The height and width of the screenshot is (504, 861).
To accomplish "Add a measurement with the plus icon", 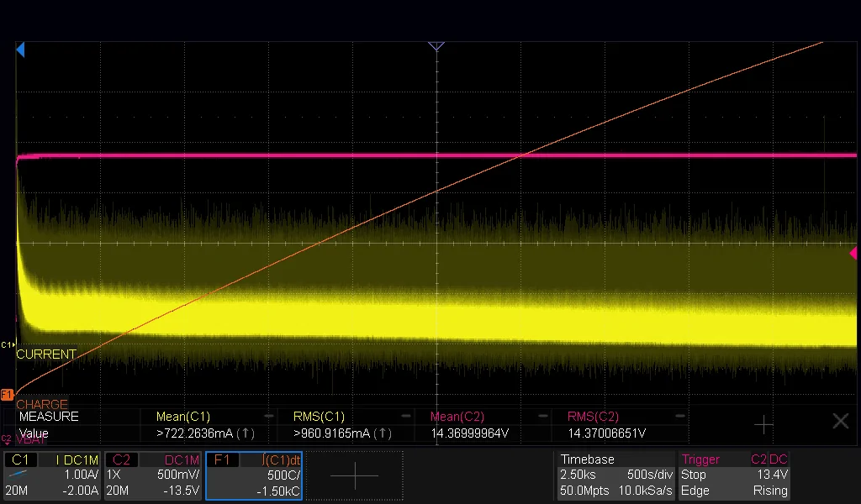I will [763, 423].
